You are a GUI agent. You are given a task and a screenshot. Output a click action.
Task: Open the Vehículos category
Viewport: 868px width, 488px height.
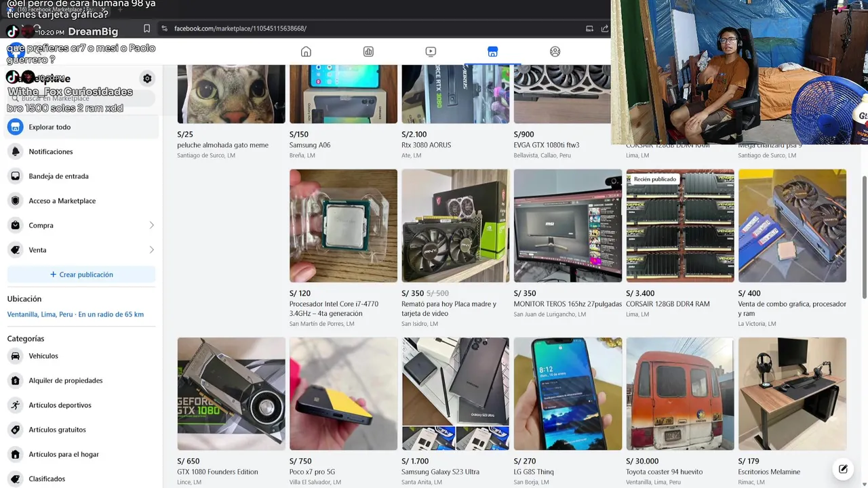(x=81, y=356)
